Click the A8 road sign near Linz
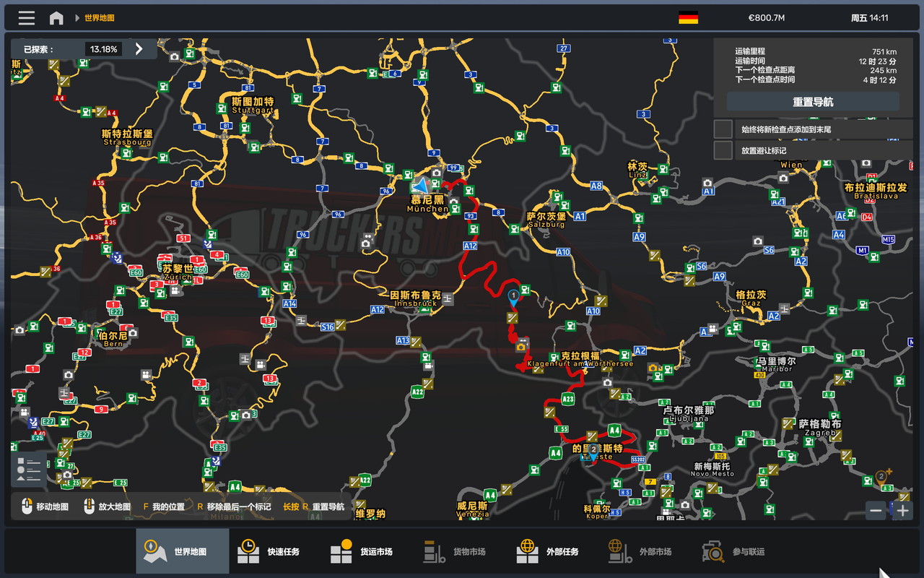This screenshot has width=924, height=578. coord(596,186)
